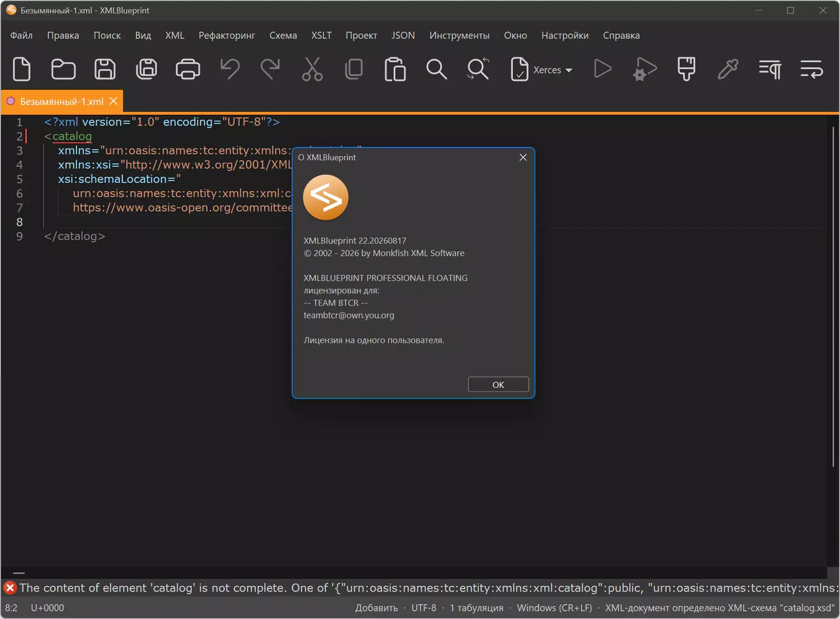Click the validation error message text
This screenshot has width=840, height=619.
[x=429, y=587]
